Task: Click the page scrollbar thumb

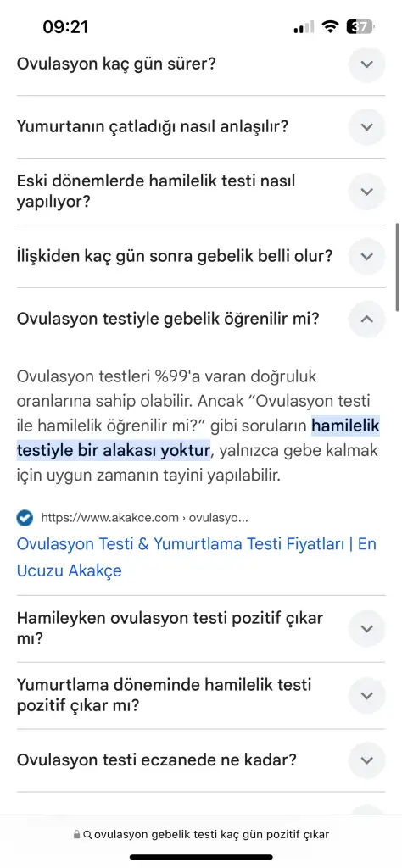Action: tap(397, 267)
